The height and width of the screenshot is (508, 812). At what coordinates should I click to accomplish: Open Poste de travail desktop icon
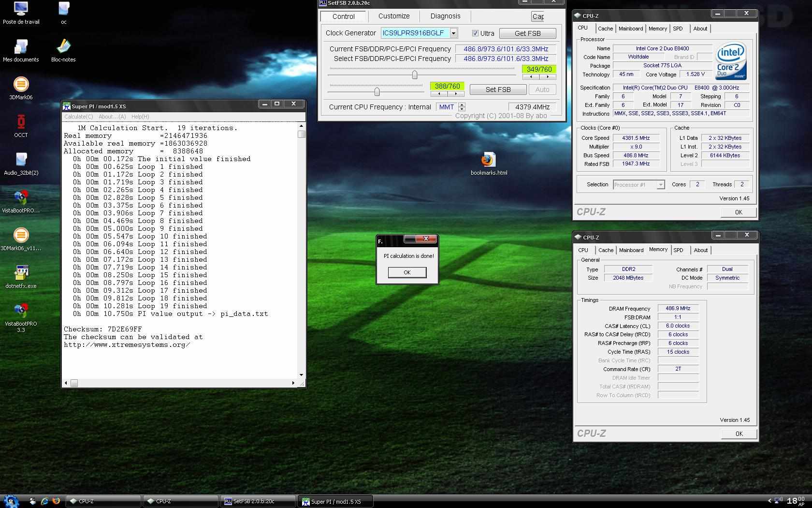coord(21,13)
